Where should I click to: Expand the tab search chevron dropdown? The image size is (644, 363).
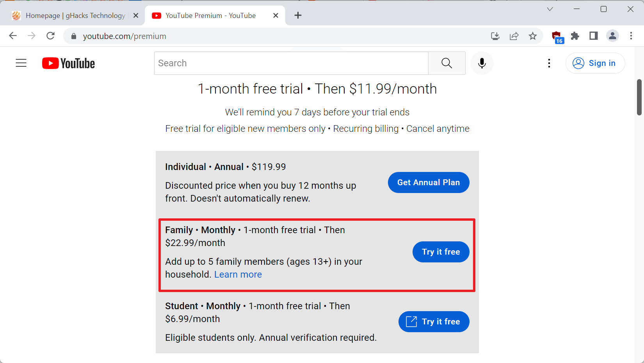point(550,9)
